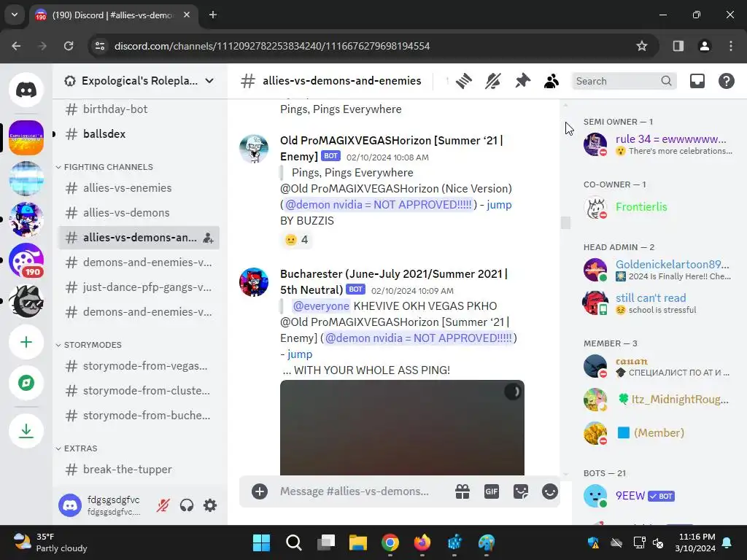The width and height of the screenshot is (747, 560).
Task: Open the Help question mark icon
Action: click(x=726, y=81)
